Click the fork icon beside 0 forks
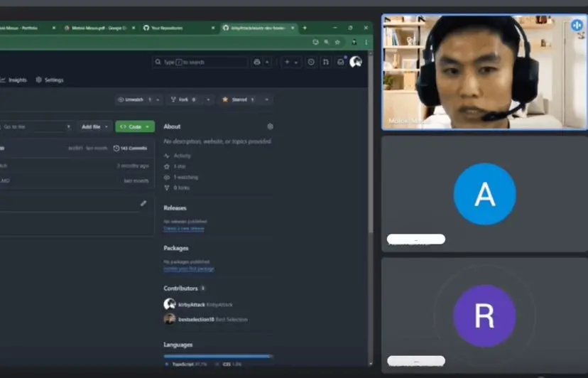The width and height of the screenshot is (588, 378). [167, 188]
